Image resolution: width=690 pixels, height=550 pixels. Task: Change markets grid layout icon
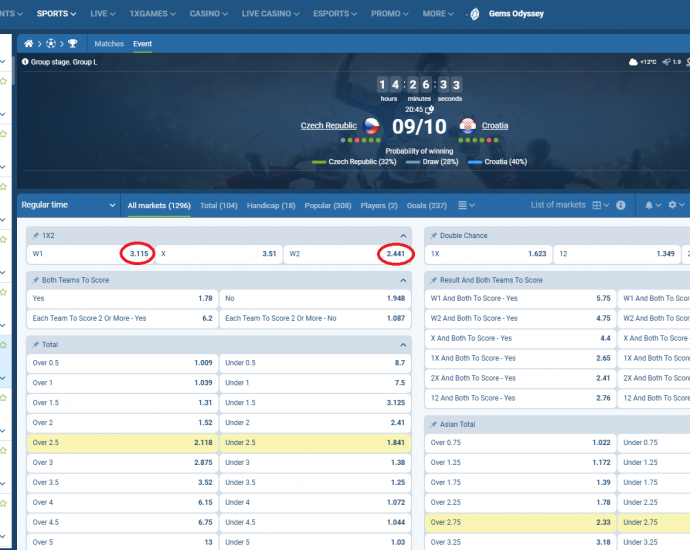[x=597, y=205]
